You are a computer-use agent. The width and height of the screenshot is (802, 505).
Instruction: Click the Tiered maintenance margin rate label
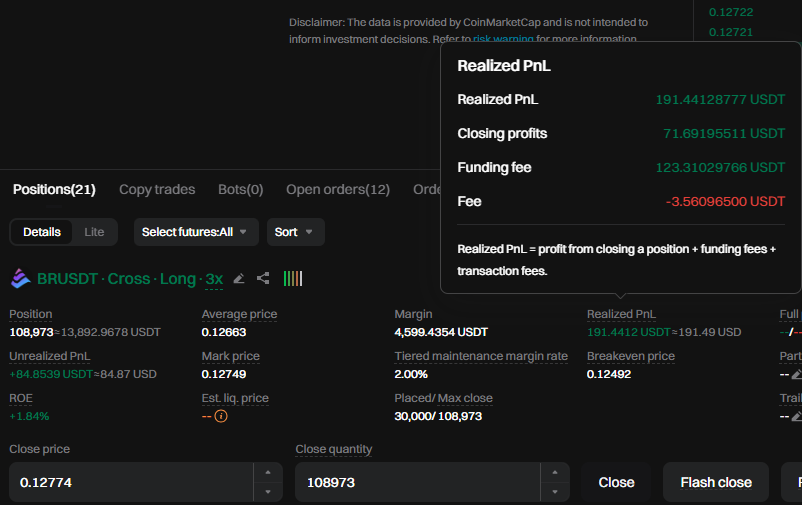click(481, 356)
